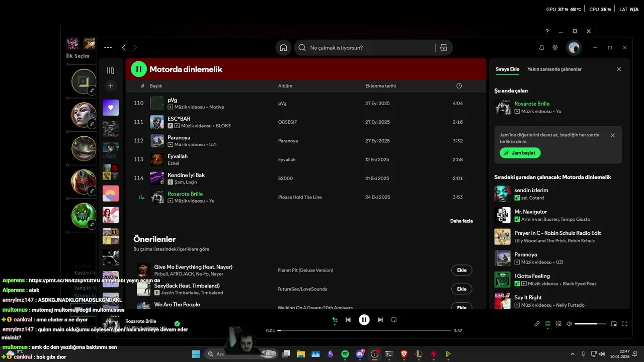The image size is (644, 362).
Task: Click the Başlık column header
Action: point(156,86)
